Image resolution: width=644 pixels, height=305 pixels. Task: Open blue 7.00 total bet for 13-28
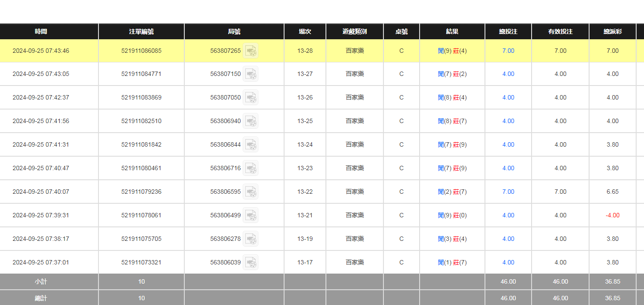[x=508, y=51]
